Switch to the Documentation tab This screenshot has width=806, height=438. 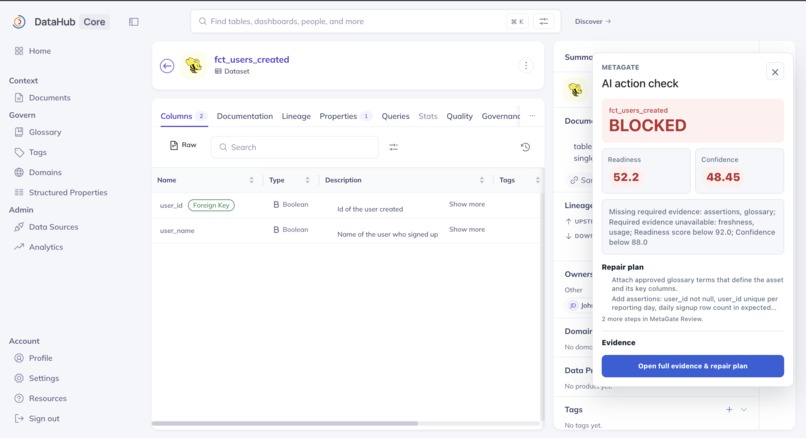coord(245,116)
